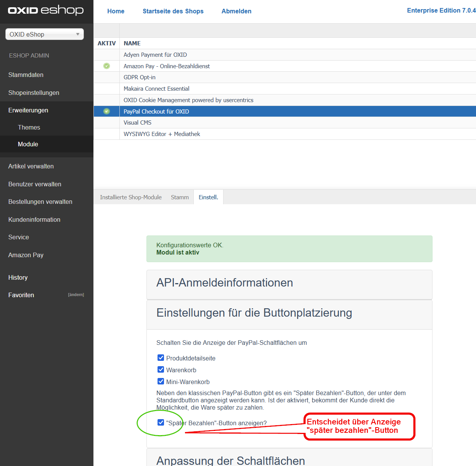This screenshot has width=476, height=466.
Task: Click the Abmelden link
Action: [236, 11]
